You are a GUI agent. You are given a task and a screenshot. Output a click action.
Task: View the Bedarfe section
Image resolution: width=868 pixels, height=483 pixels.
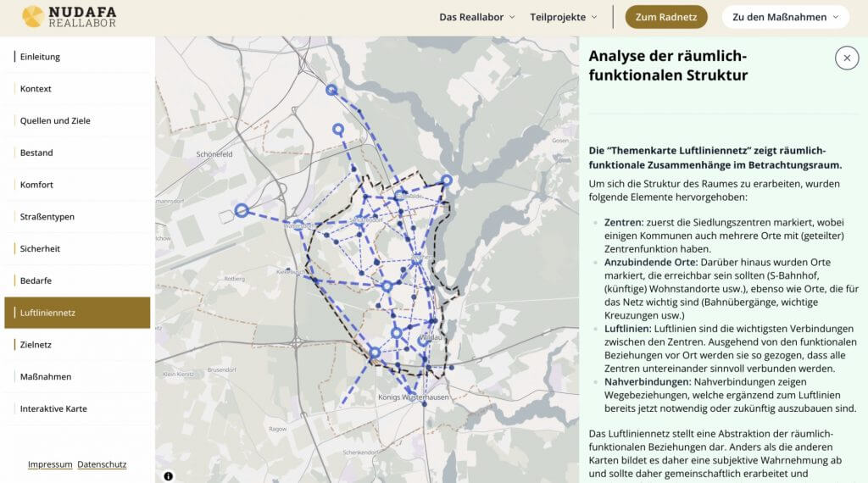coord(36,280)
